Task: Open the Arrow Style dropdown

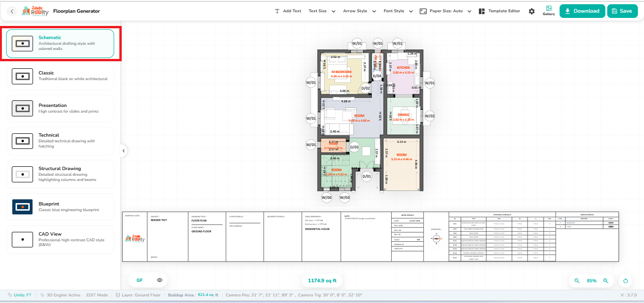Action: pos(360,11)
